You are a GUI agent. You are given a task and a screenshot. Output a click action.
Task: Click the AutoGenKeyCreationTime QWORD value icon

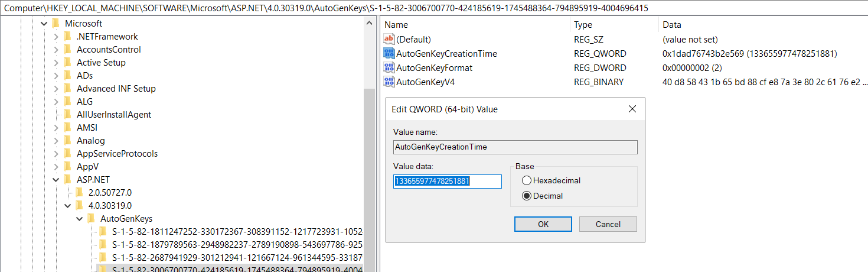[389, 54]
